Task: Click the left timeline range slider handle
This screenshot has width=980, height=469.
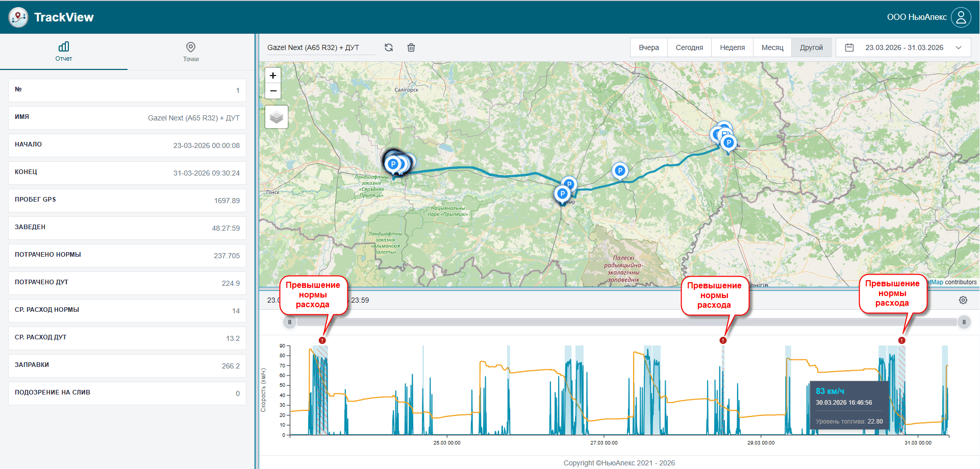Action: tap(290, 322)
